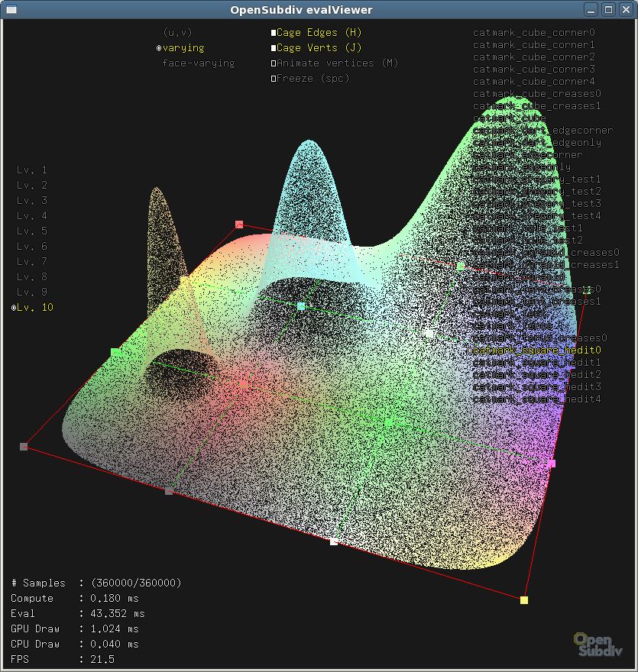
Task: Toggle the Cage Edges (H) checkbox
Action: 274,33
